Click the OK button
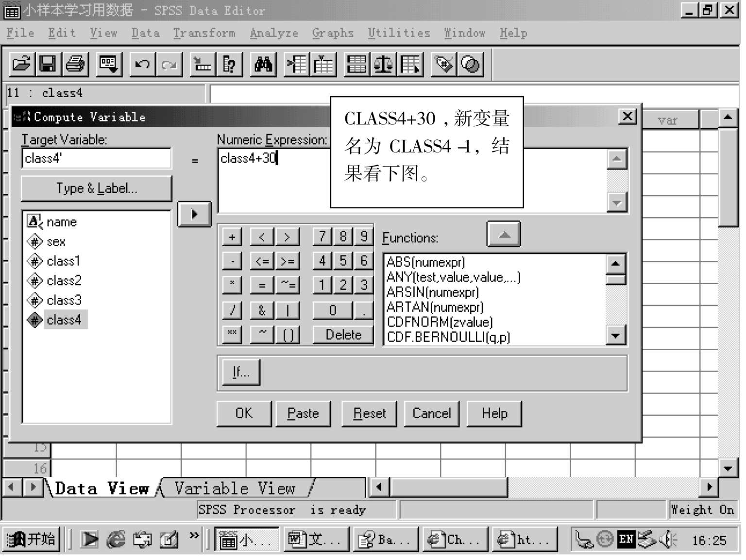Image resolution: width=746 pixels, height=560 pixels. pos(244,413)
